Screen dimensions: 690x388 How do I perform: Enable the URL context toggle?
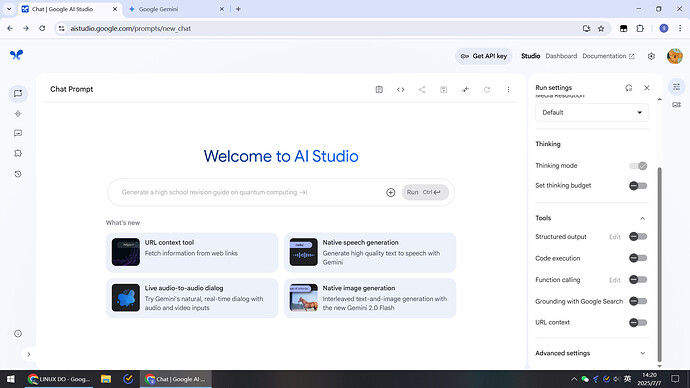tap(638, 322)
